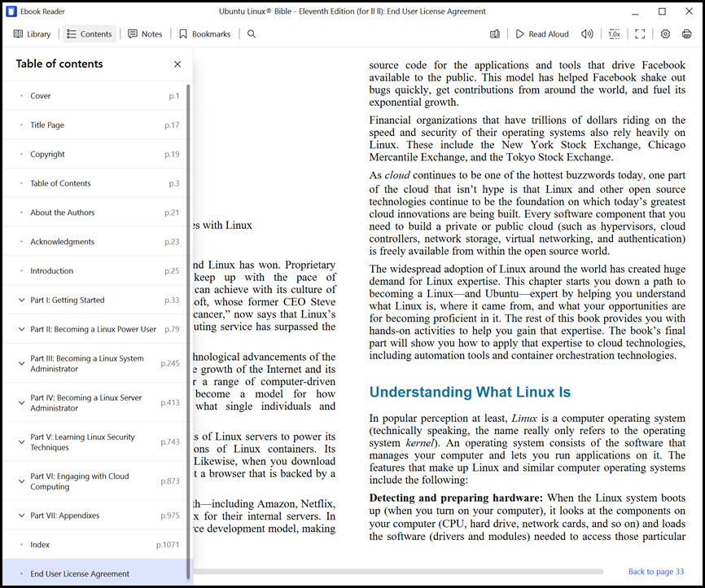Change reading speed 1.0x
Image resolution: width=705 pixels, height=588 pixels.
click(614, 34)
